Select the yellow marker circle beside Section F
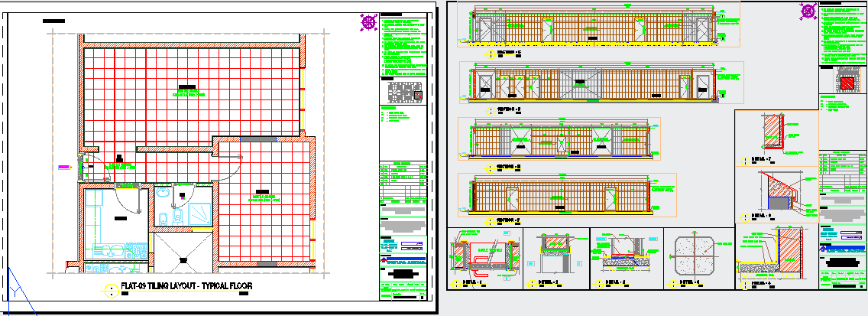 click(489, 221)
